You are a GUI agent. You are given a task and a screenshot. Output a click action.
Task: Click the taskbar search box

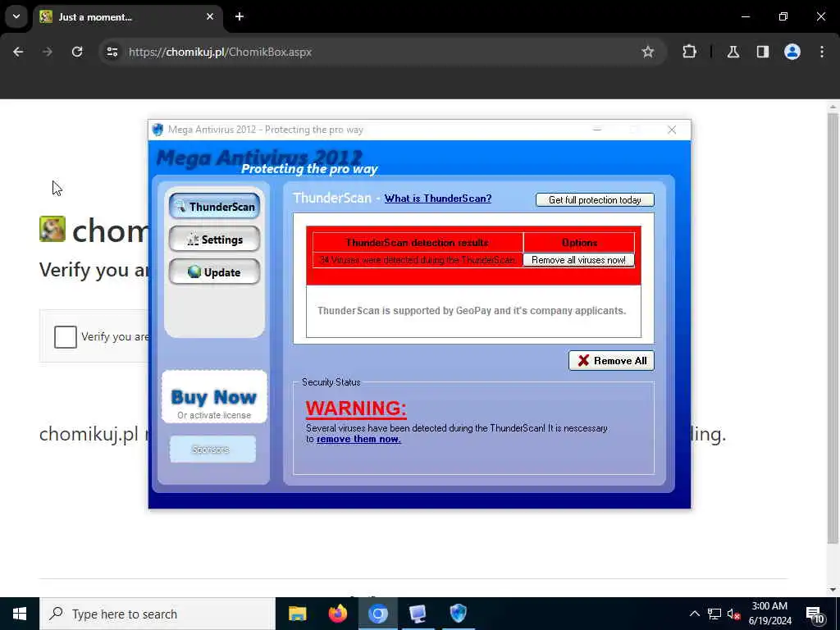(157, 614)
